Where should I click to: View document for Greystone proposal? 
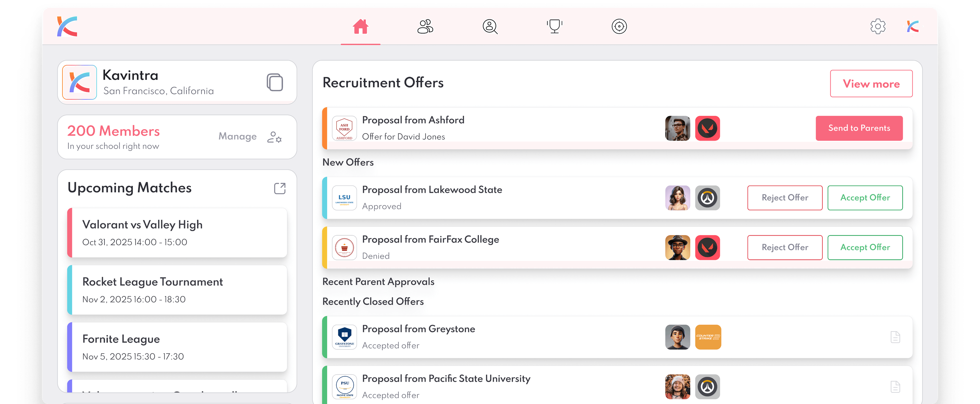(895, 337)
